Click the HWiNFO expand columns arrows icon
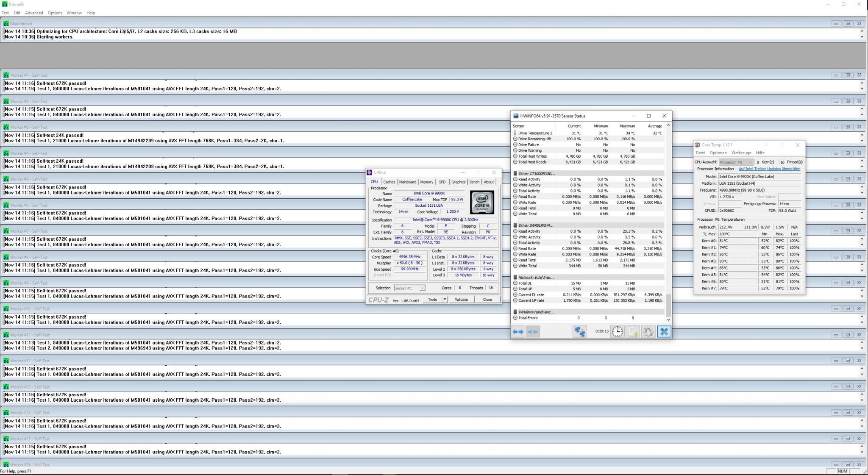The image size is (868, 475). coord(518,332)
